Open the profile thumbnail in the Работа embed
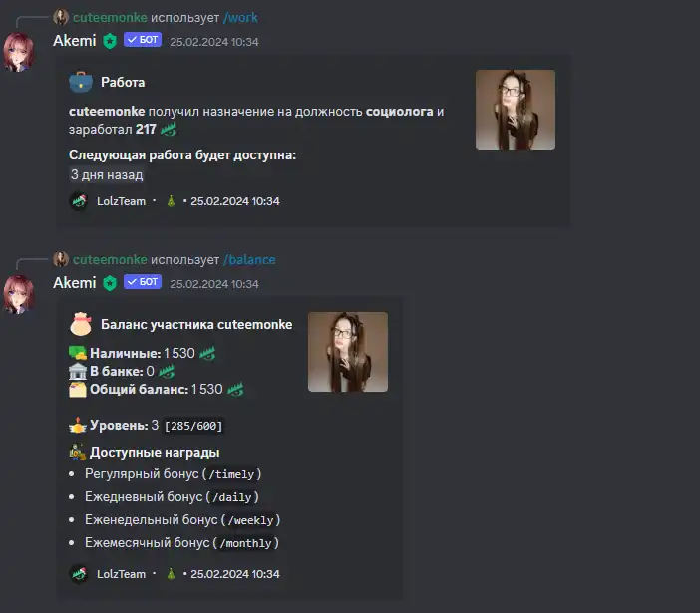 pyautogui.click(x=516, y=110)
